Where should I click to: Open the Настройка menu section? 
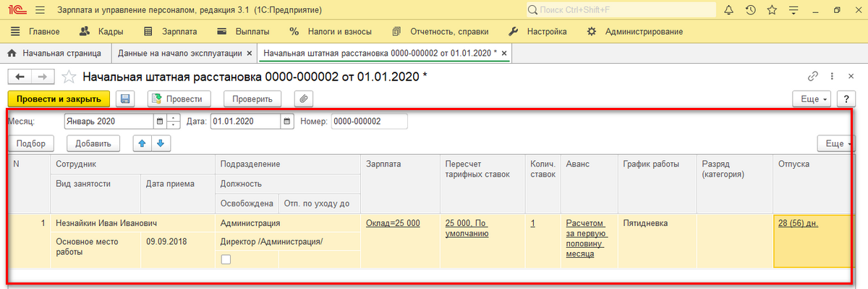(538, 32)
